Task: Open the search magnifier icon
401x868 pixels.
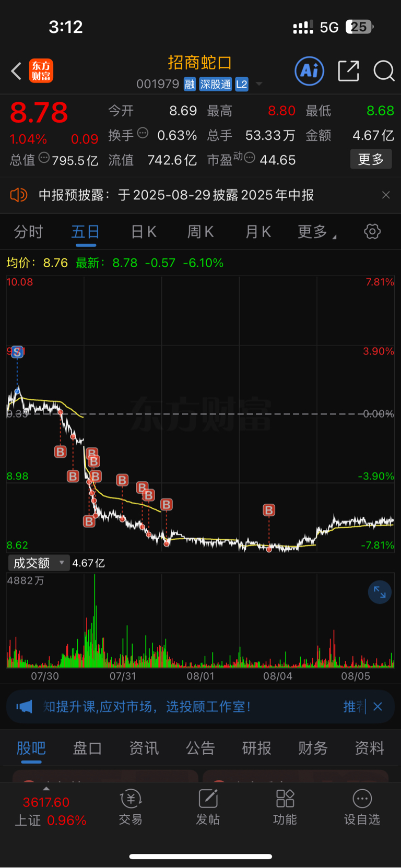Action: click(384, 71)
